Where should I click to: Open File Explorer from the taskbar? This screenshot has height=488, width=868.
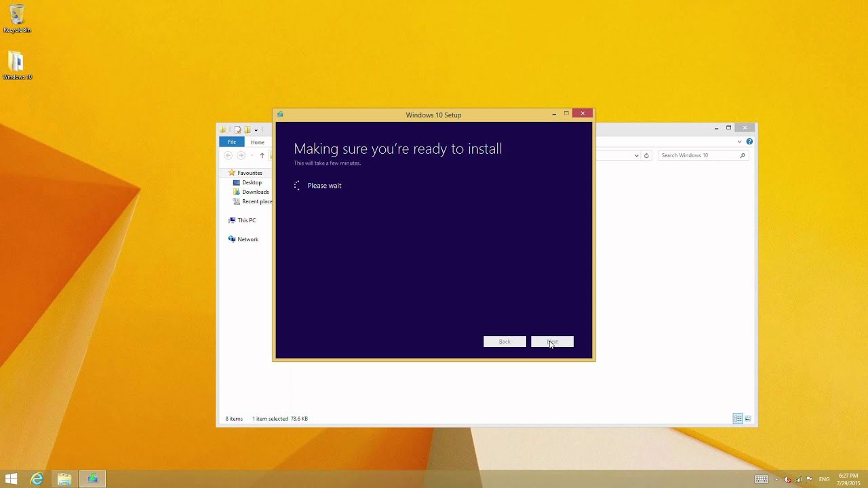point(64,479)
